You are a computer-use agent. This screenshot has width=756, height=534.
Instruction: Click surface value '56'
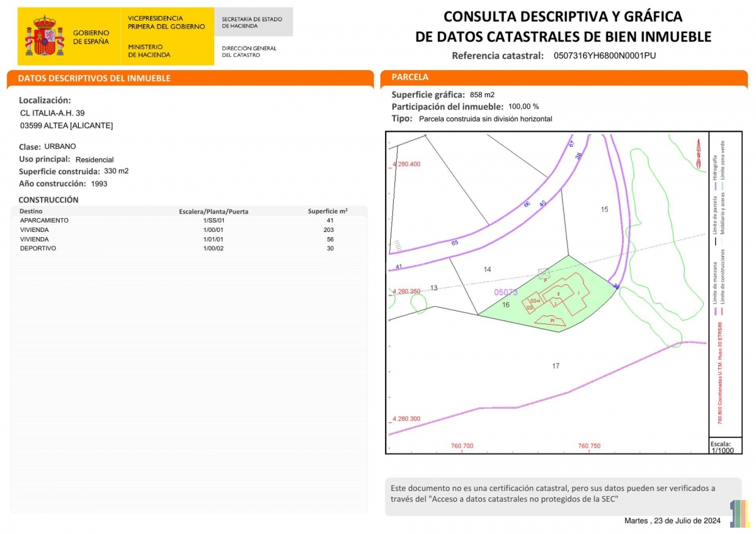click(330, 240)
